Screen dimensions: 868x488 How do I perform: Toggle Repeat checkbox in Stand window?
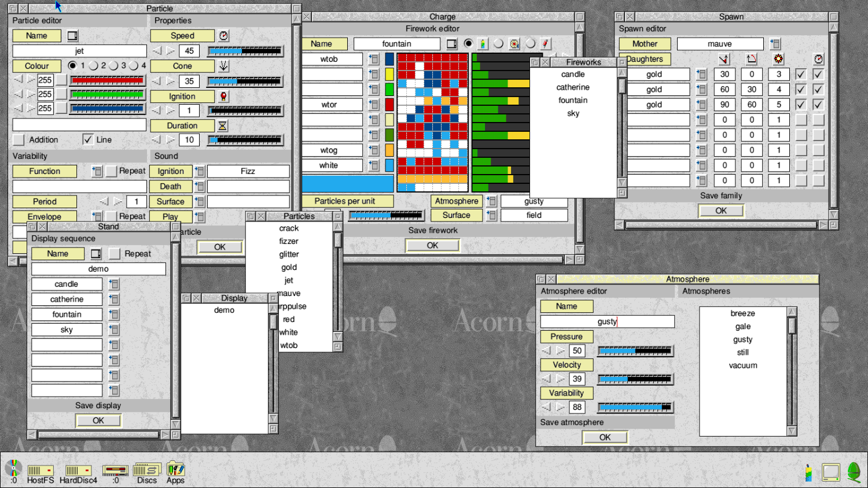(115, 254)
